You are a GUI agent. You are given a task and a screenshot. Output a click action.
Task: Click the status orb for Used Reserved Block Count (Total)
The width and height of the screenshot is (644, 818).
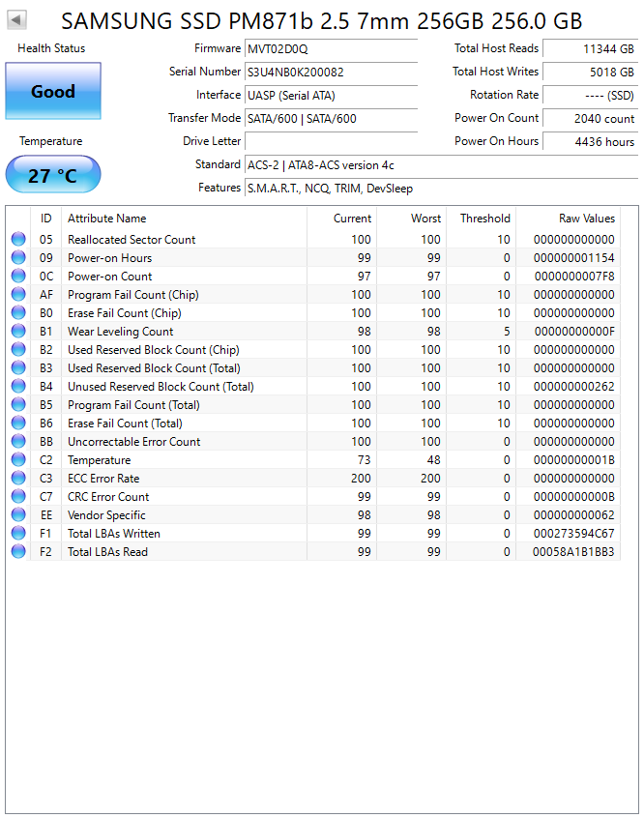18,367
